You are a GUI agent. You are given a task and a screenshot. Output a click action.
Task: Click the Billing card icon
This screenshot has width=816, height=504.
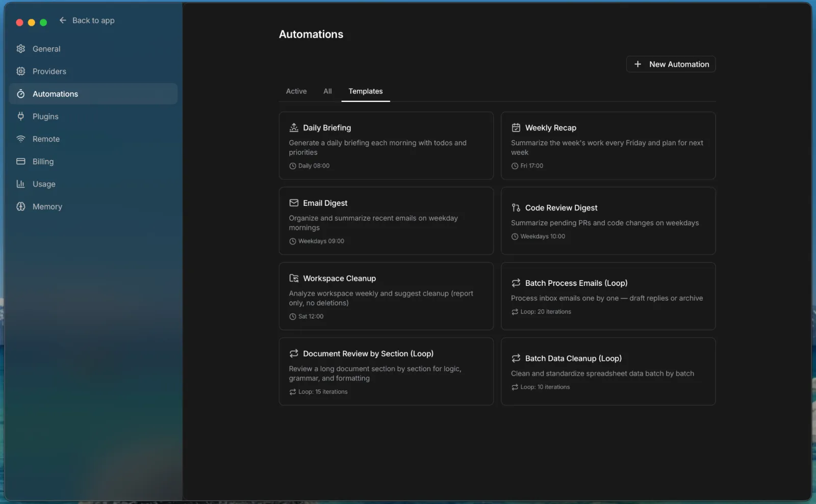point(21,162)
